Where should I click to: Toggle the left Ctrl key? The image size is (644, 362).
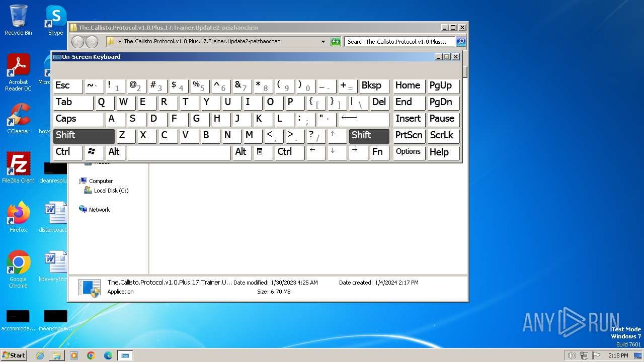point(68,152)
